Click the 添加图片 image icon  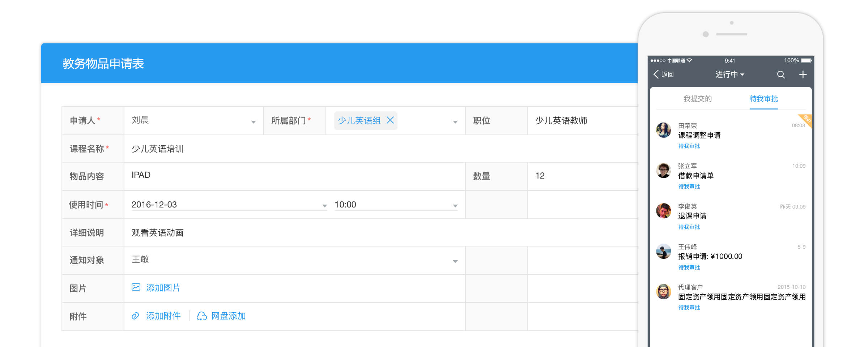tap(136, 287)
